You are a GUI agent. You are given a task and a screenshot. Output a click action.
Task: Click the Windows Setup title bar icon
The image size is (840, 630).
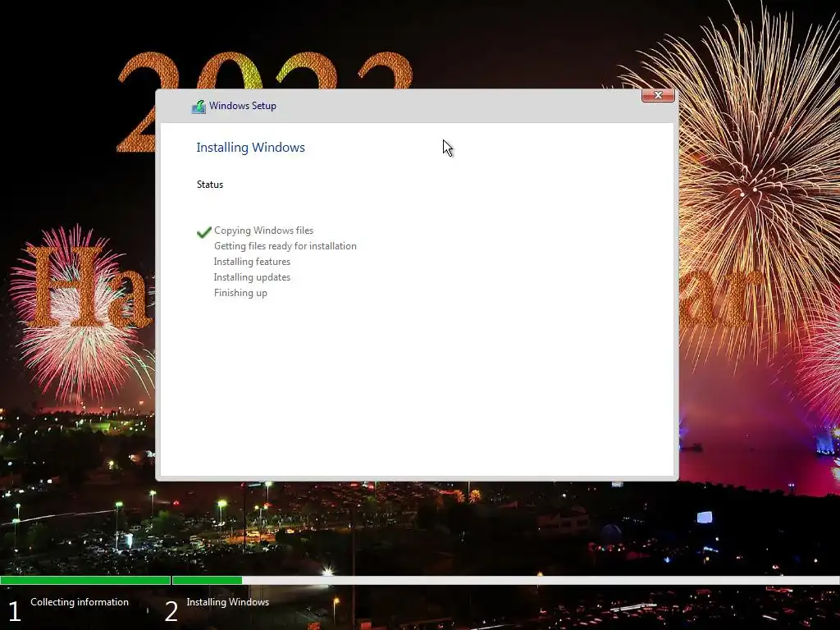199,106
